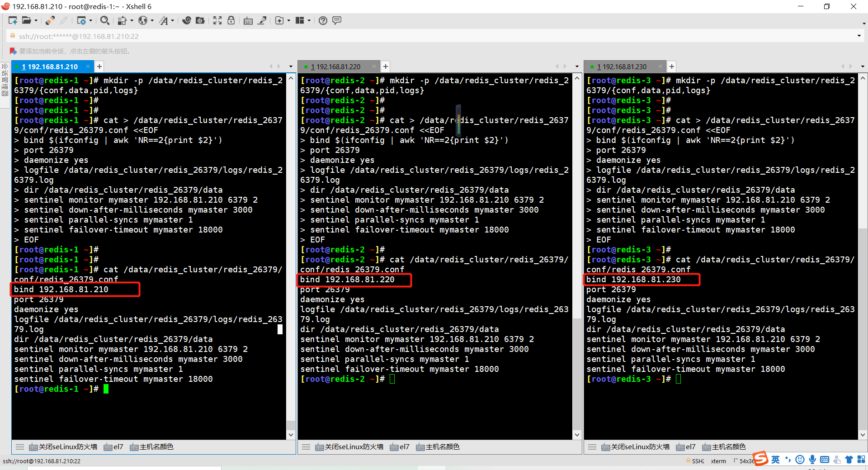This screenshot has height=470, width=868.
Task: Click the add current session bookmark arrow icon
Action: click(x=13, y=51)
